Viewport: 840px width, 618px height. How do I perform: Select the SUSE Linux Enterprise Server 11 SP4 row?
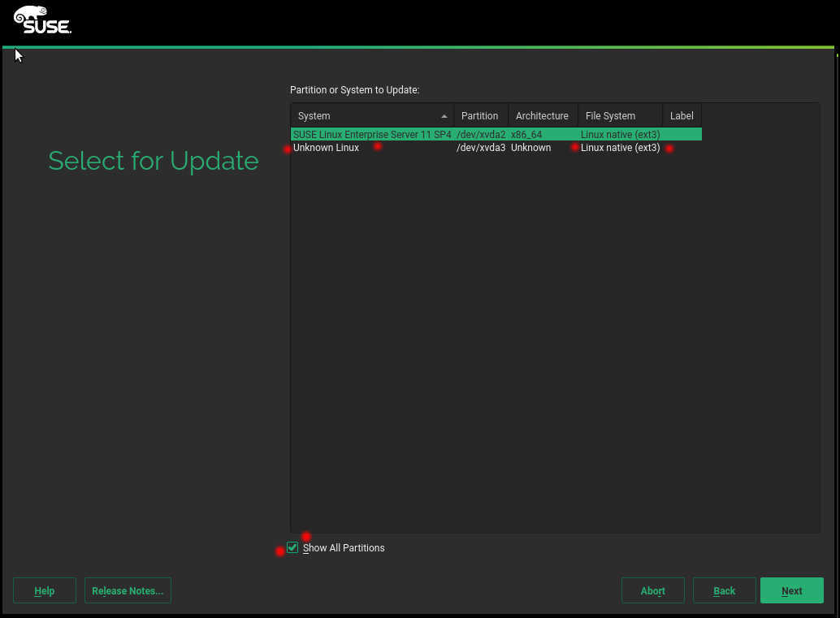496,135
